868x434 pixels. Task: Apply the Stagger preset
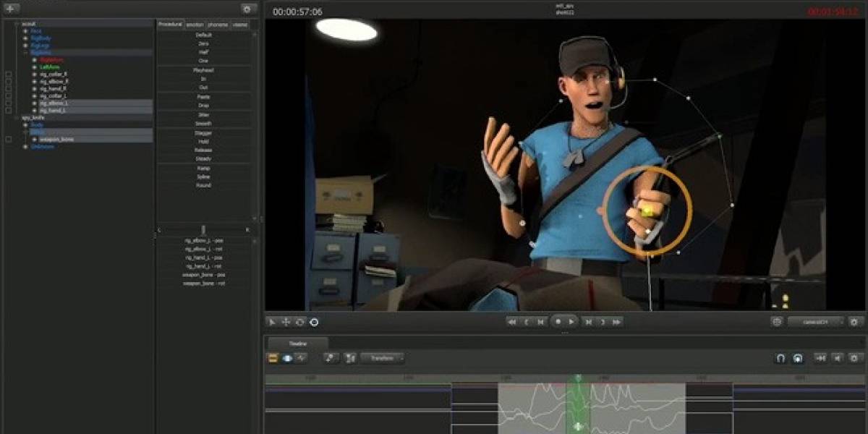(x=204, y=133)
